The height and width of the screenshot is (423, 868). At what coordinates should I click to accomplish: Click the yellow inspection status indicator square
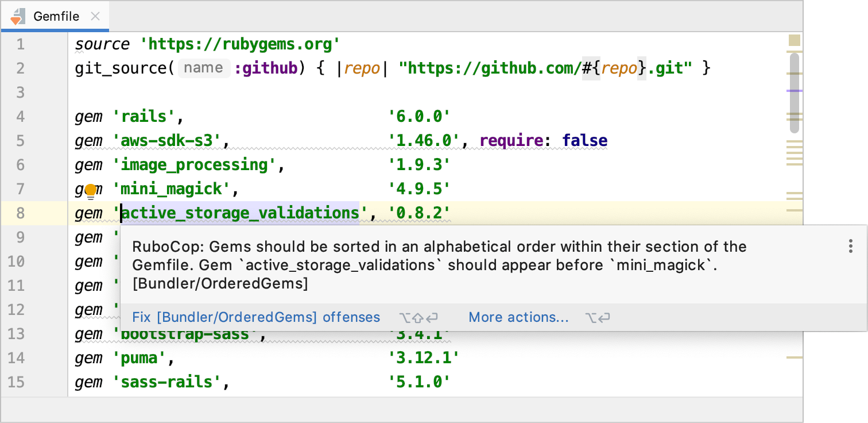pyautogui.click(x=795, y=40)
